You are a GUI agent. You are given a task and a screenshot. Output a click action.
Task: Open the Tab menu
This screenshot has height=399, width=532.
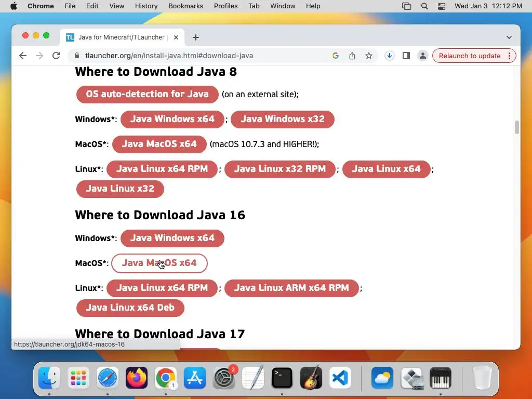coord(254,6)
